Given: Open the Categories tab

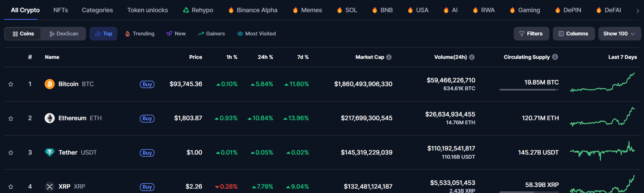Looking at the screenshot, I should (x=97, y=10).
